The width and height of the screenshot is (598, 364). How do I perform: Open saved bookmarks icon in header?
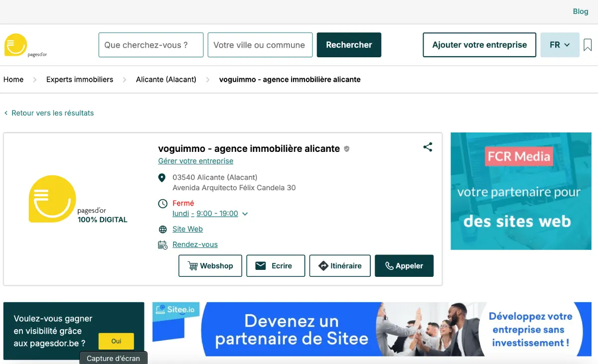[588, 45]
